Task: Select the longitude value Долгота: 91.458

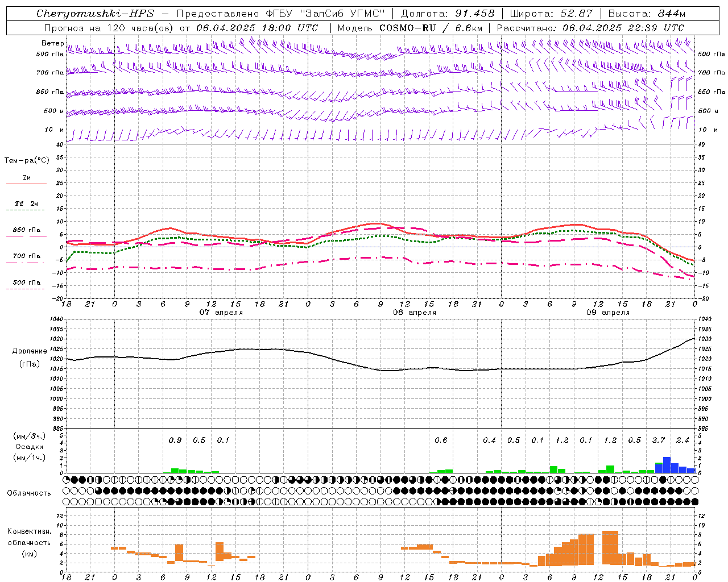Action: pos(448,14)
